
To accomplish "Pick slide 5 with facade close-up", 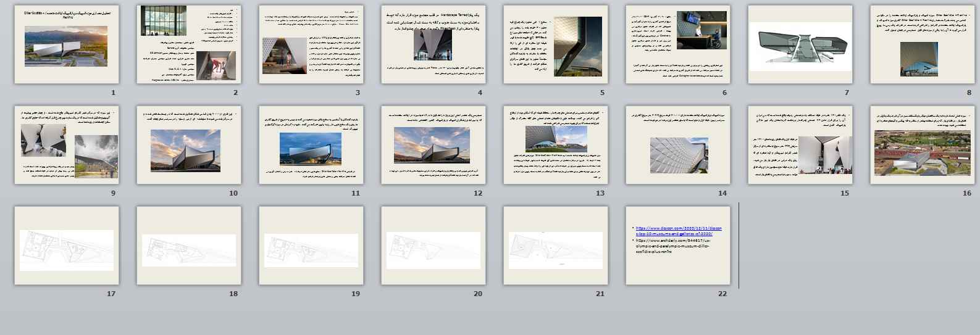I will (556, 44).
